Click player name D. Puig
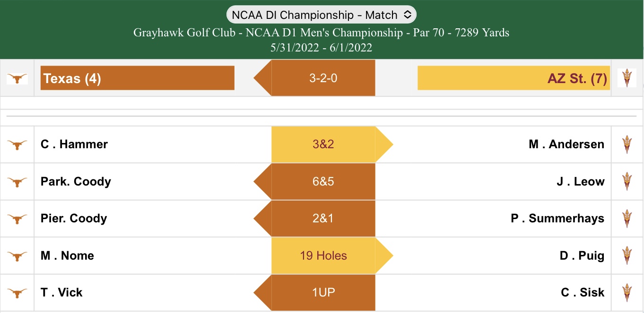The width and height of the screenshot is (644, 313). click(x=582, y=256)
